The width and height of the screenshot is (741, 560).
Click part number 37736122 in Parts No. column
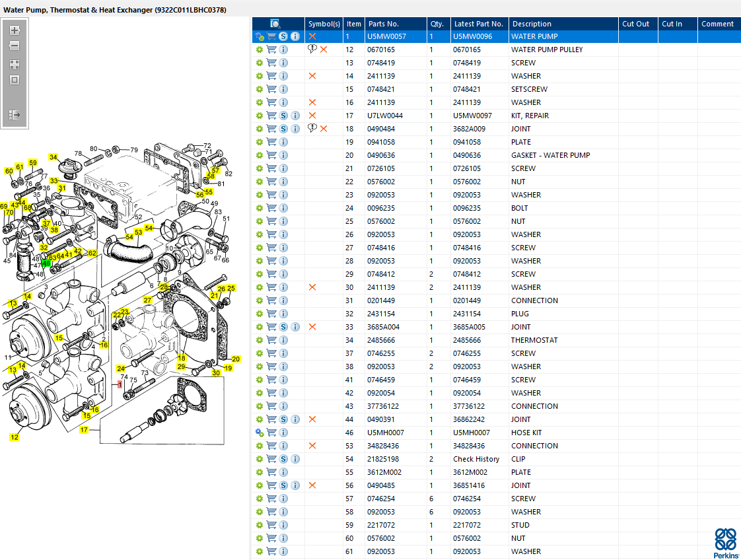point(383,406)
